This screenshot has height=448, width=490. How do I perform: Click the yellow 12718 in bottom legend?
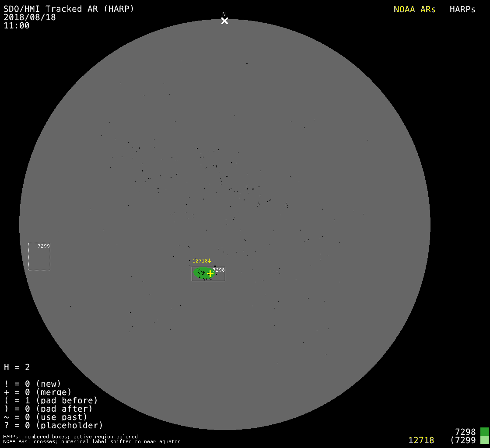(x=421, y=440)
